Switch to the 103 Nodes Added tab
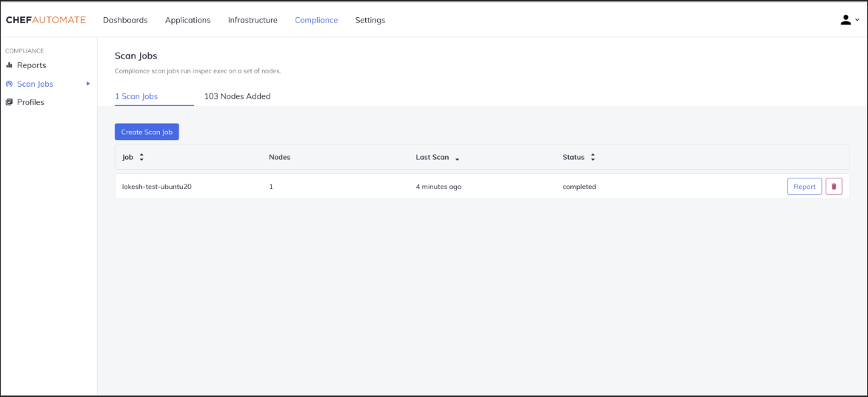Screen dimensions: 868x397 click(237, 96)
